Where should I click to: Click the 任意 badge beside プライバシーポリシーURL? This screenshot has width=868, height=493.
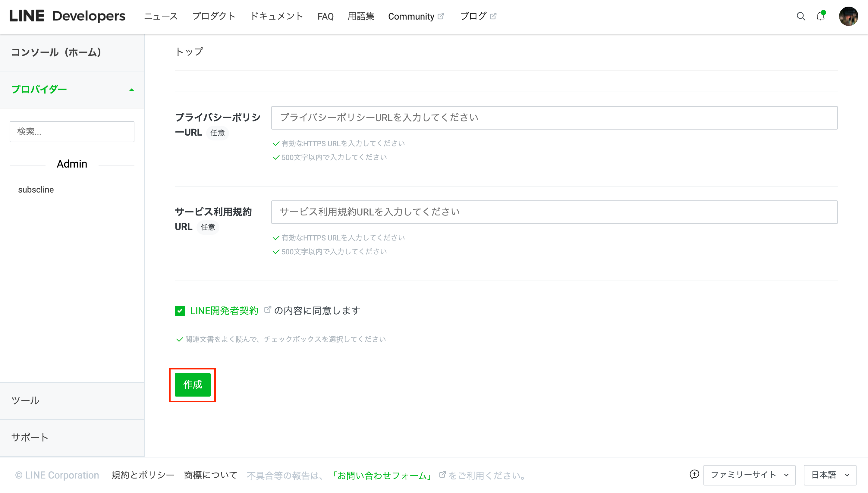(217, 133)
